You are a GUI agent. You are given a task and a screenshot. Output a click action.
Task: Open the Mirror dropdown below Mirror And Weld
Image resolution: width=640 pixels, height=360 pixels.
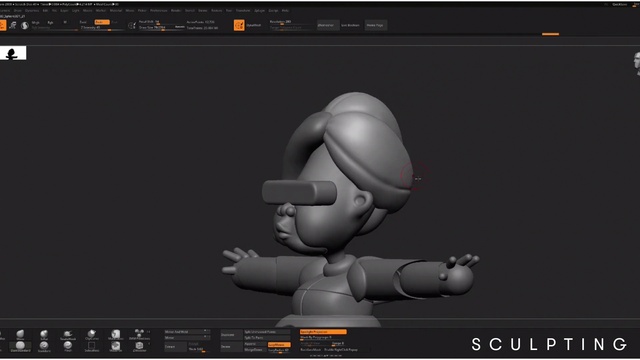187,338
